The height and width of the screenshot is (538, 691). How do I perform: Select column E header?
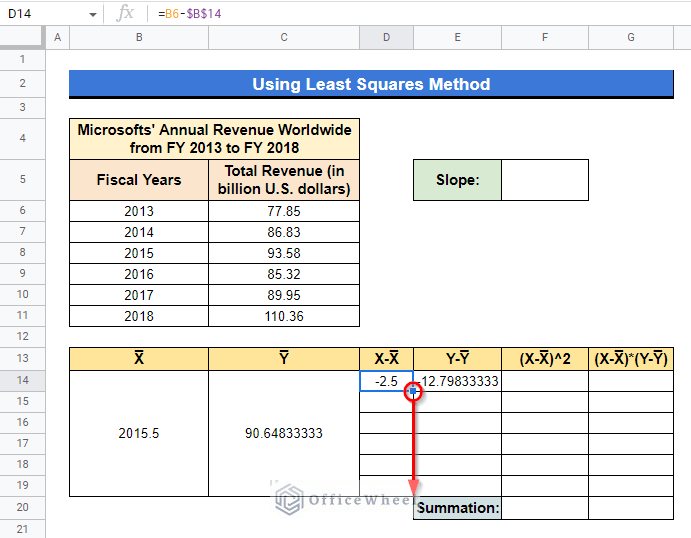click(x=457, y=37)
